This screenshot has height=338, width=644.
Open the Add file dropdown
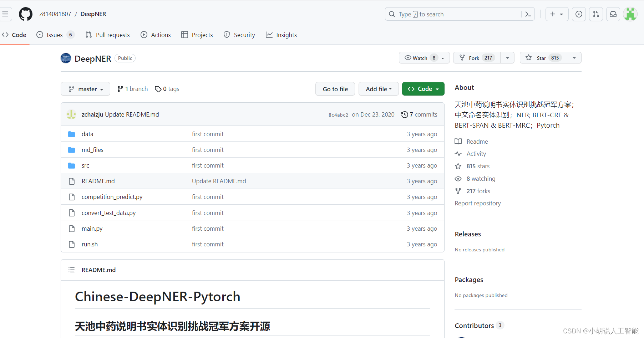tap(379, 89)
